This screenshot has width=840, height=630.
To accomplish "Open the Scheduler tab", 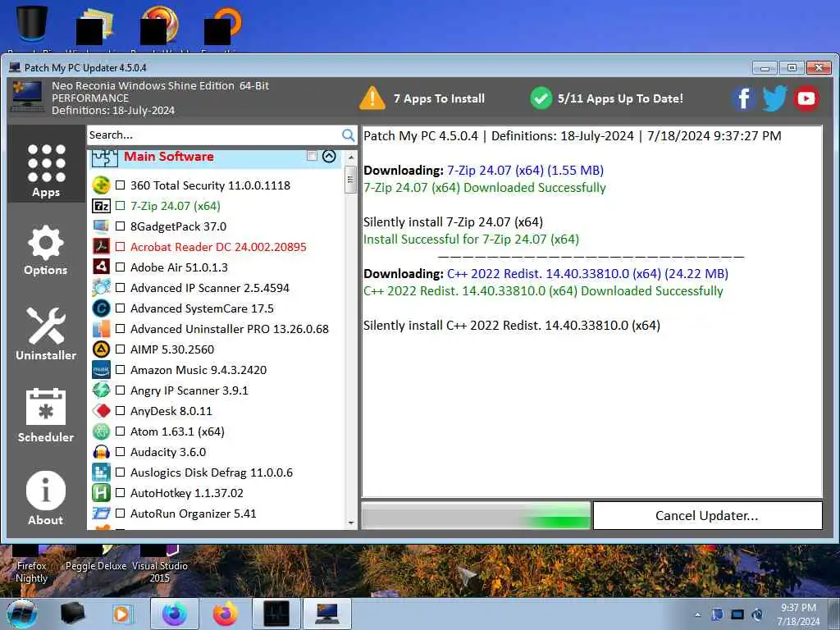I will pos(46,416).
